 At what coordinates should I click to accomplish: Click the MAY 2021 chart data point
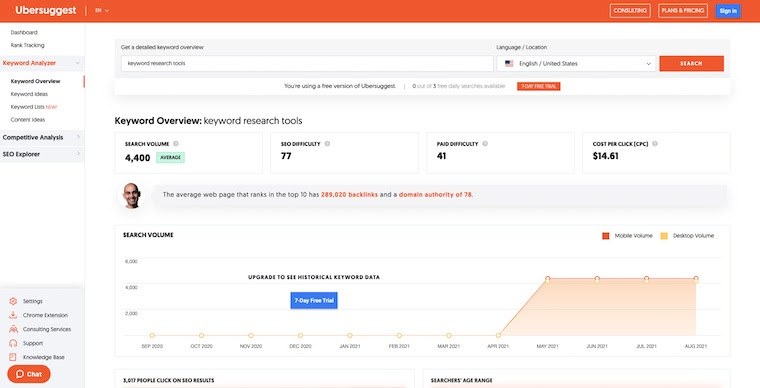pos(548,279)
